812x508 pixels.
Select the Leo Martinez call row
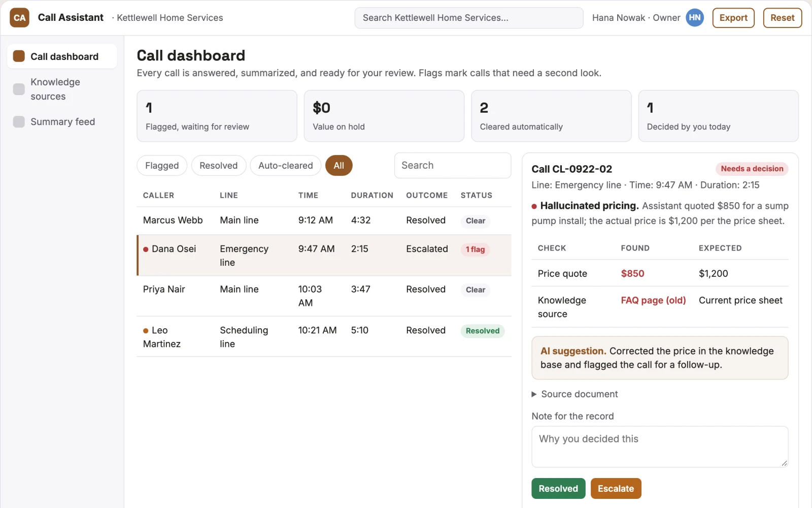pos(324,337)
